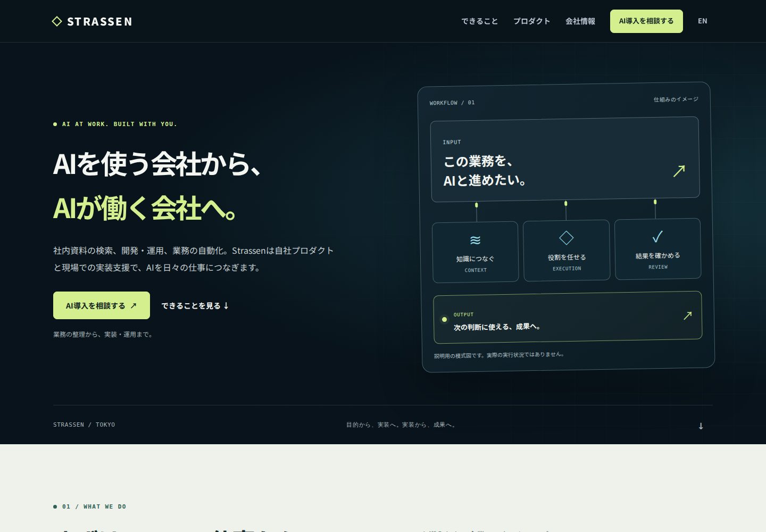This screenshot has height=532, width=766.
Task: Click the down arrow at hero bottom
Action: [701, 426]
